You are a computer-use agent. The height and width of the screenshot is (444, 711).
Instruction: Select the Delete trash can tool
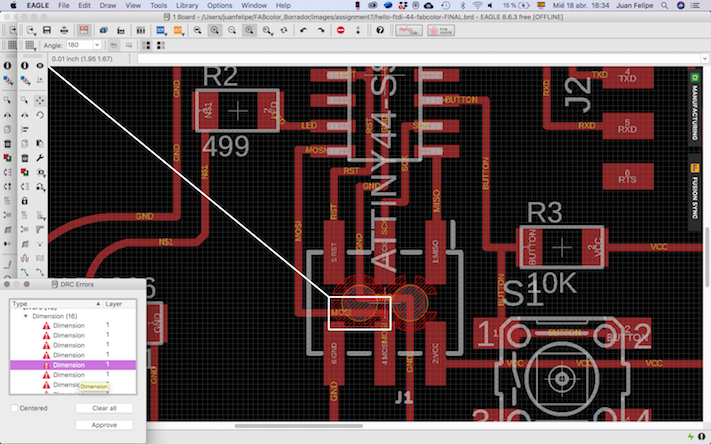(24, 158)
